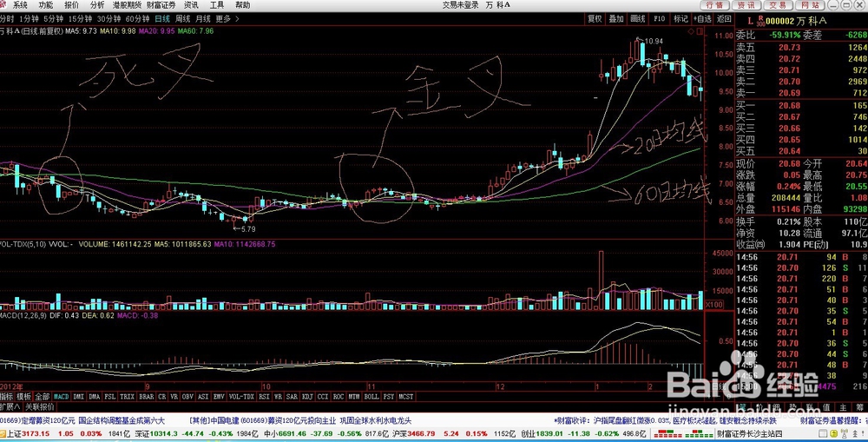Open the 画线 drawing tool
868x442 pixels.
(x=638, y=19)
